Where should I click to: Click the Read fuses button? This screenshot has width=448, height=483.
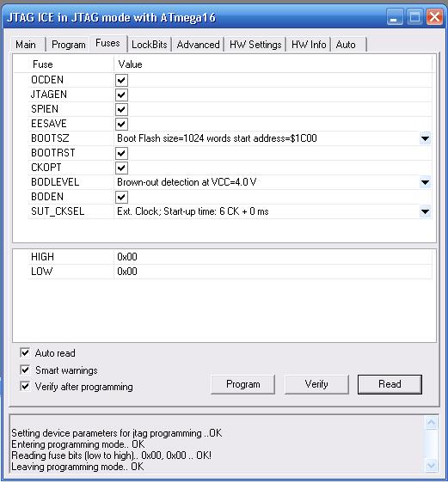(x=390, y=384)
